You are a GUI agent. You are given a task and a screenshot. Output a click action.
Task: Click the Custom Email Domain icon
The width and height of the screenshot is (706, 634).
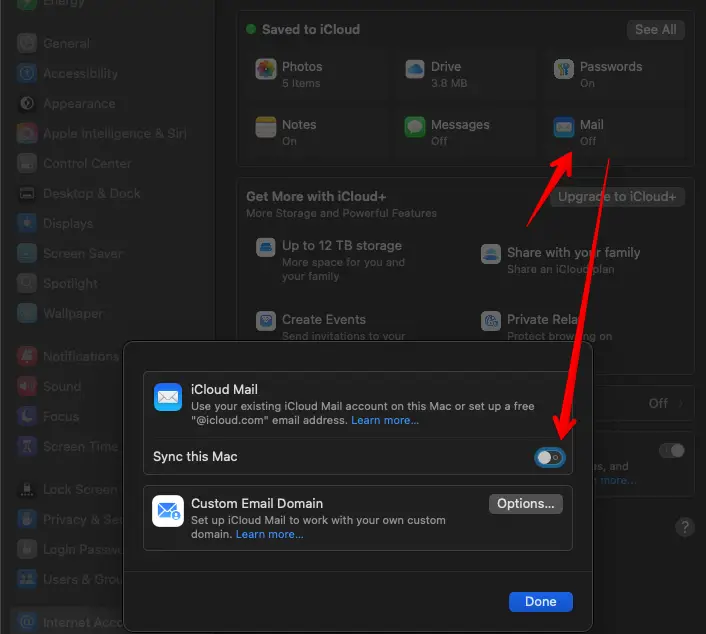pyautogui.click(x=167, y=512)
